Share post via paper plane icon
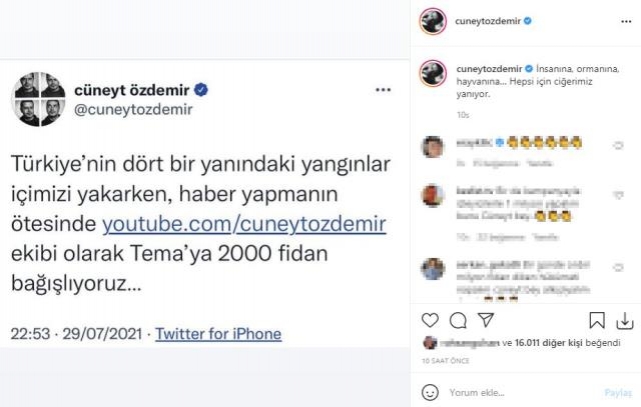The image size is (641, 407). click(x=486, y=320)
